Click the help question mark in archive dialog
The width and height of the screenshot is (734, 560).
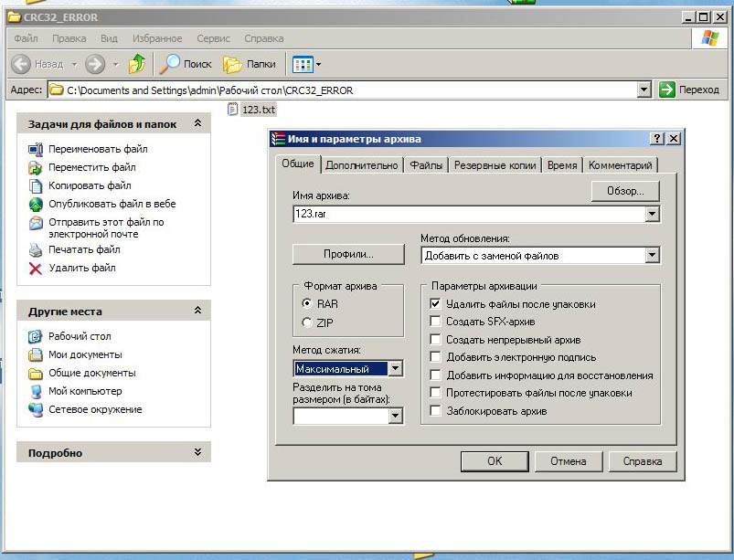(657, 139)
